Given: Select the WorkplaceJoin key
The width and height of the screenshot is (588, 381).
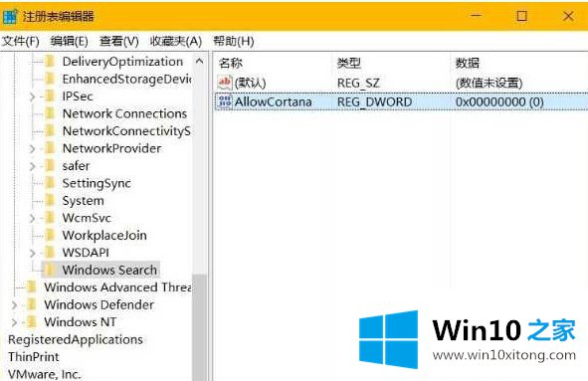Looking at the screenshot, I should coord(104,235).
